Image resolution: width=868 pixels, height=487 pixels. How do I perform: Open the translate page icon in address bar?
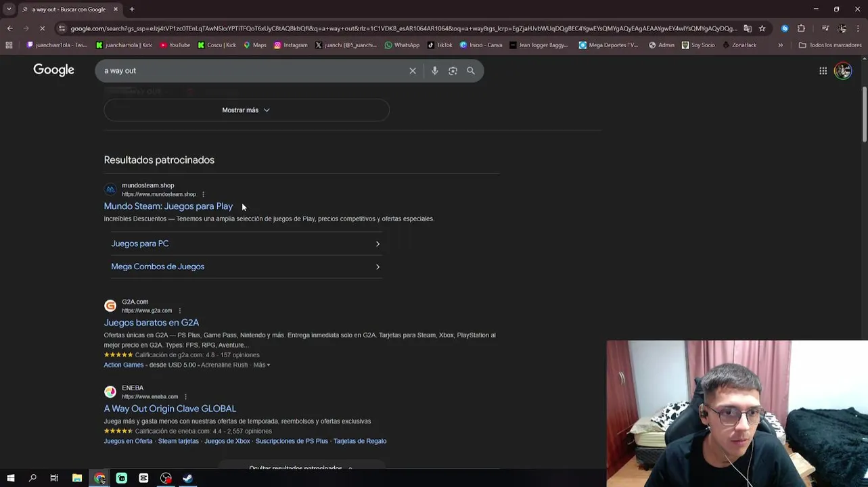[x=748, y=28]
